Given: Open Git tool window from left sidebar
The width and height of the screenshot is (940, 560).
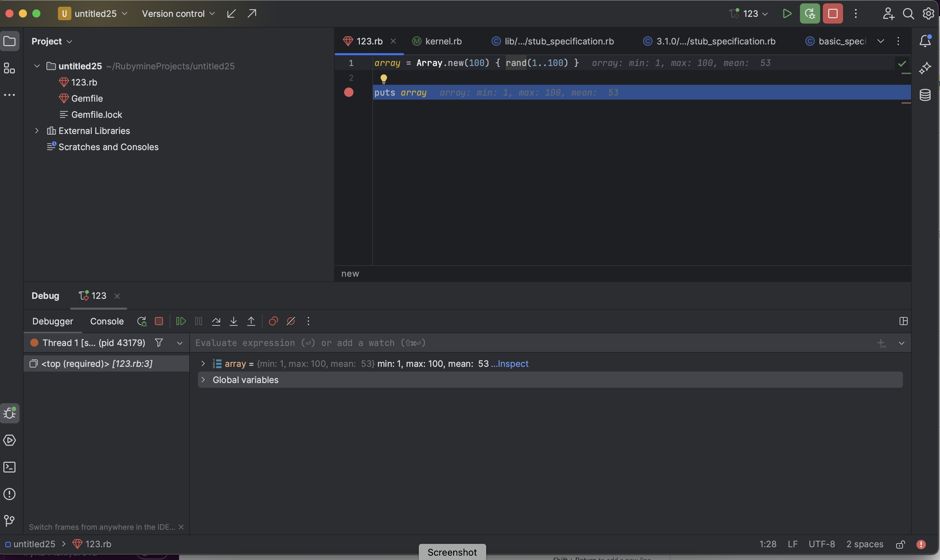Looking at the screenshot, I should pos(9,521).
